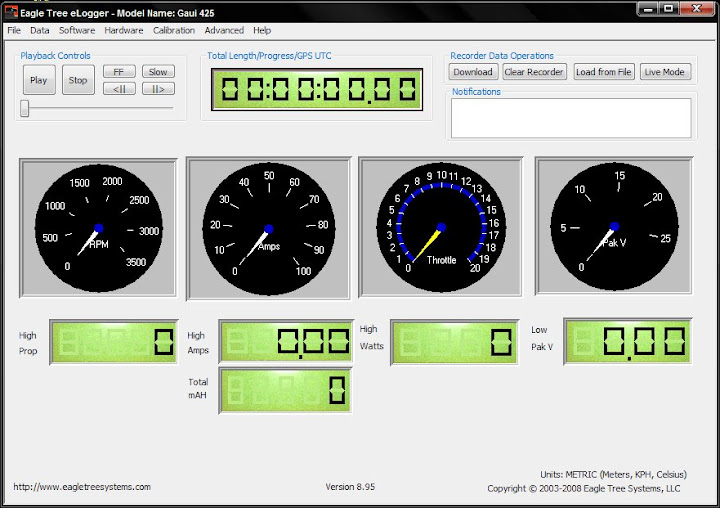
Task: Switch to Live Mode
Action: point(664,72)
